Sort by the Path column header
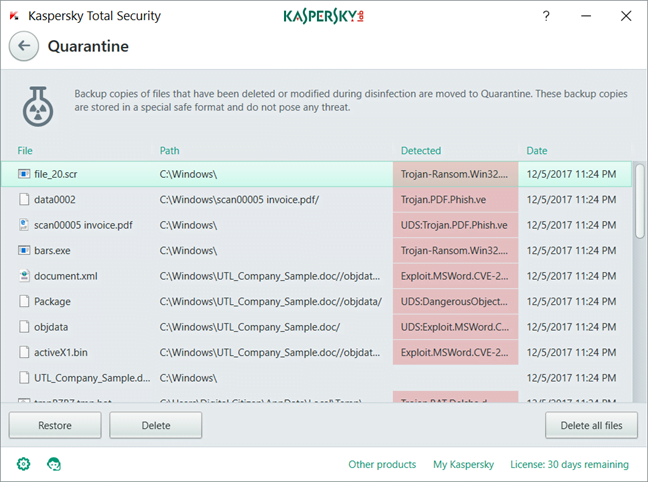Viewport: 648px width, 482px height. tap(169, 150)
